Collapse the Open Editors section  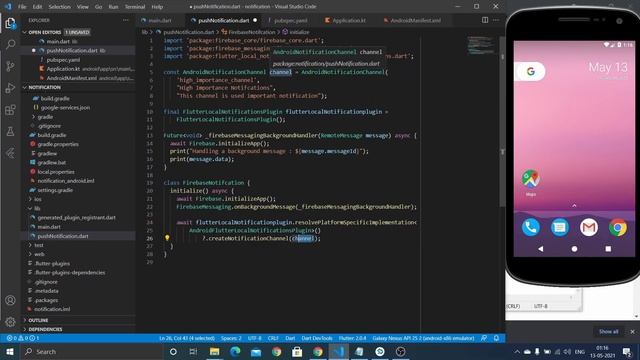point(24,32)
